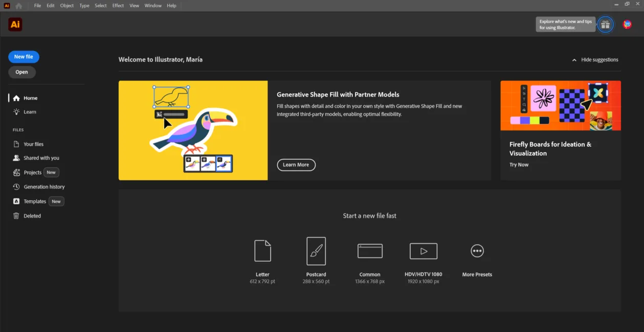Click Learn More on Generative Shape Fill
Viewport: 644px width, 332px height.
click(x=296, y=165)
